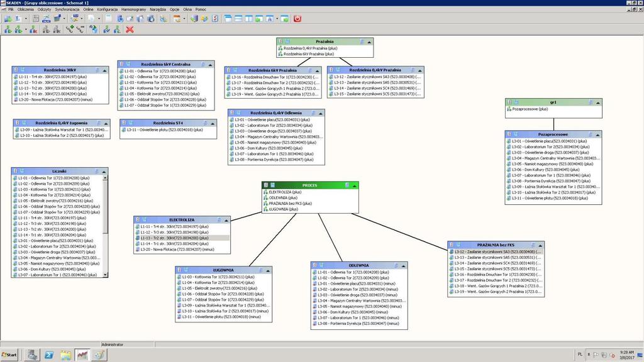Screen dimensions: 644x362
Task: Open File Explorer from the taskbar
Action: pyautogui.click(x=65, y=354)
